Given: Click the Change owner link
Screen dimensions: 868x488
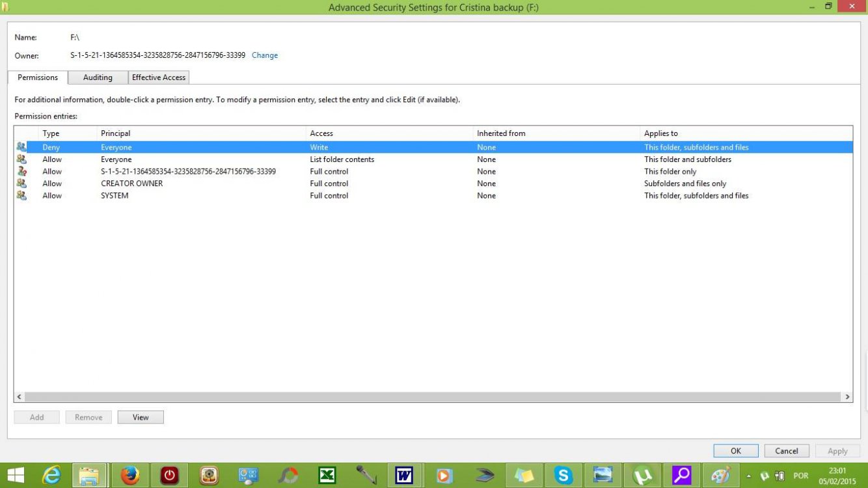Looking at the screenshot, I should (265, 55).
